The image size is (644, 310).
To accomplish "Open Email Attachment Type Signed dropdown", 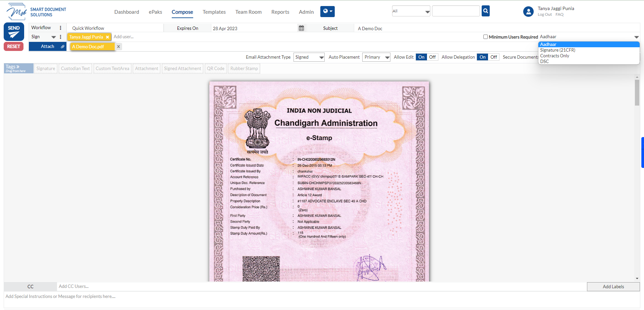I will 309,57.
